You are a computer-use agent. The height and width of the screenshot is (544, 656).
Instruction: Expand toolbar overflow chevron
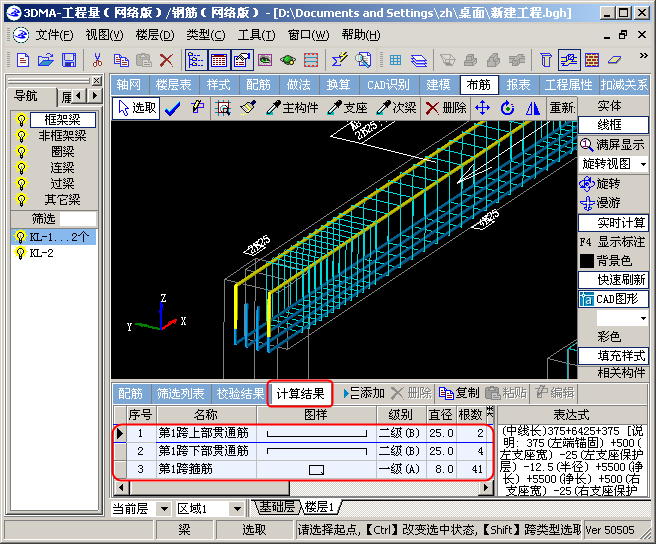643,56
